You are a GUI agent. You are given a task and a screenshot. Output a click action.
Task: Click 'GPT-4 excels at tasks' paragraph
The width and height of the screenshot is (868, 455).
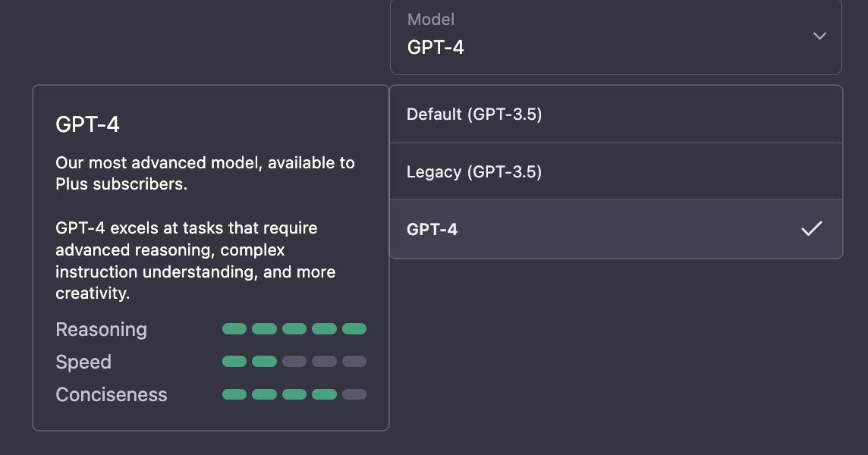point(196,260)
